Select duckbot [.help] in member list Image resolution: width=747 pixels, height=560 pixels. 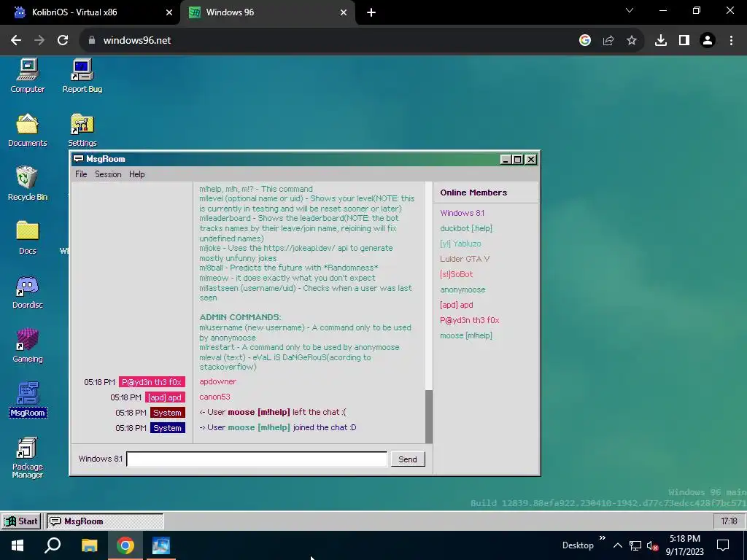(x=466, y=228)
